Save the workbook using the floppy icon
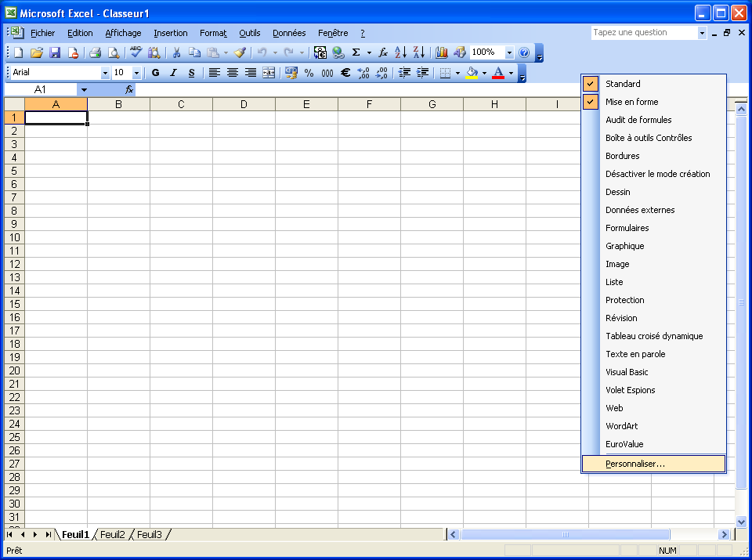The width and height of the screenshot is (752, 560). pyautogui.click(x=55, y=52)
